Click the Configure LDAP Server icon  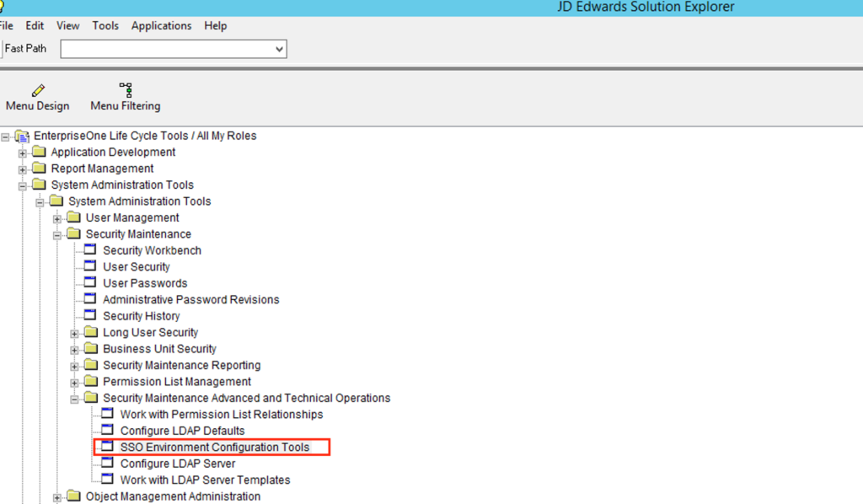click(x=108, y=463)
